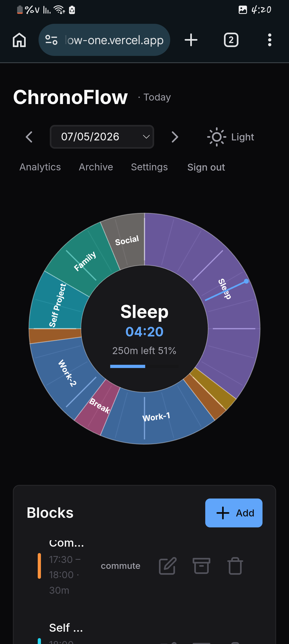This screenshot has height=644, width=289.
Task: Open a new browser tab
Action: coord(191,40)
